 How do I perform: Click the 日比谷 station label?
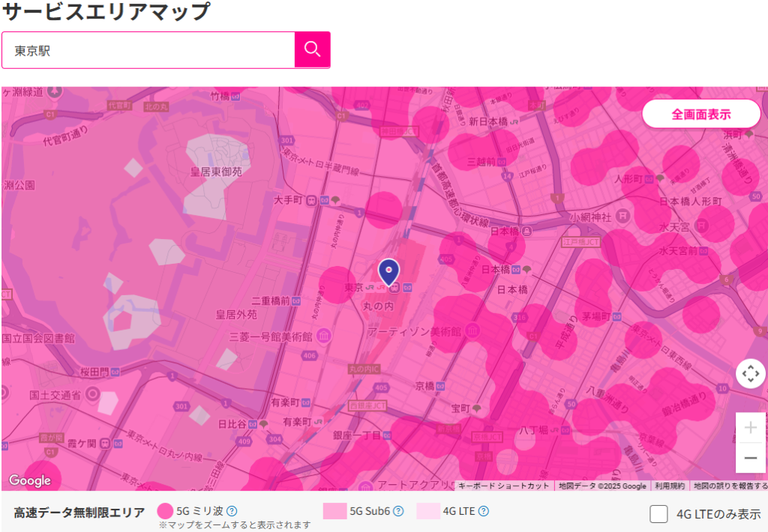(232, 424)
